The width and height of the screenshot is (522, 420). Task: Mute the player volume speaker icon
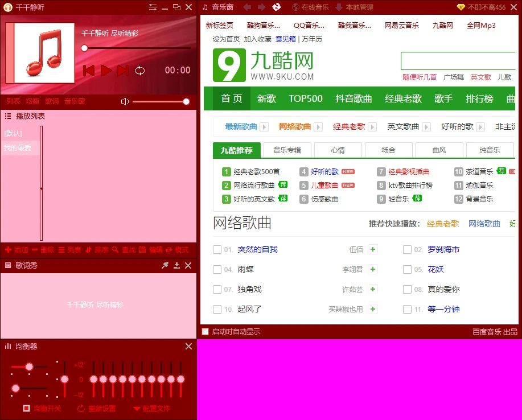coord(125,101)
